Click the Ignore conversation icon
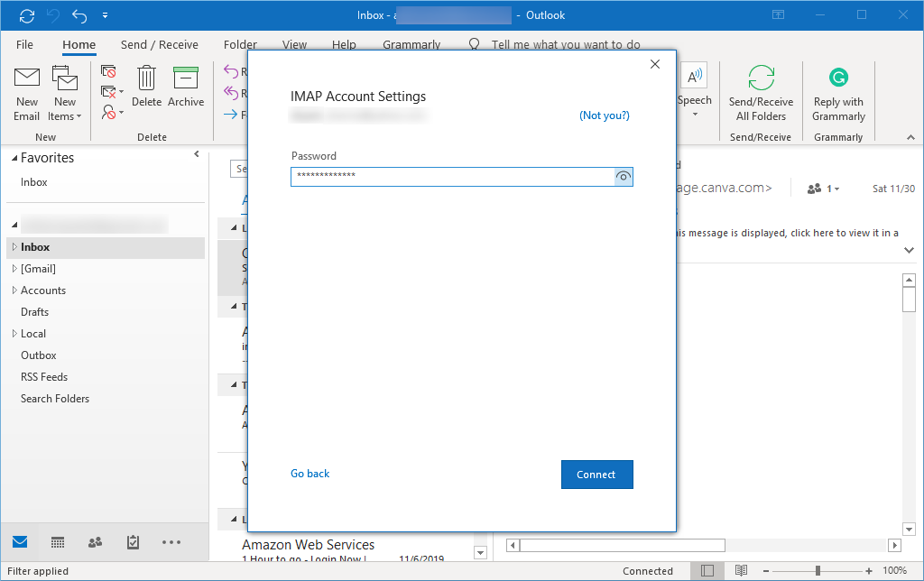 [x=108, y=72]
